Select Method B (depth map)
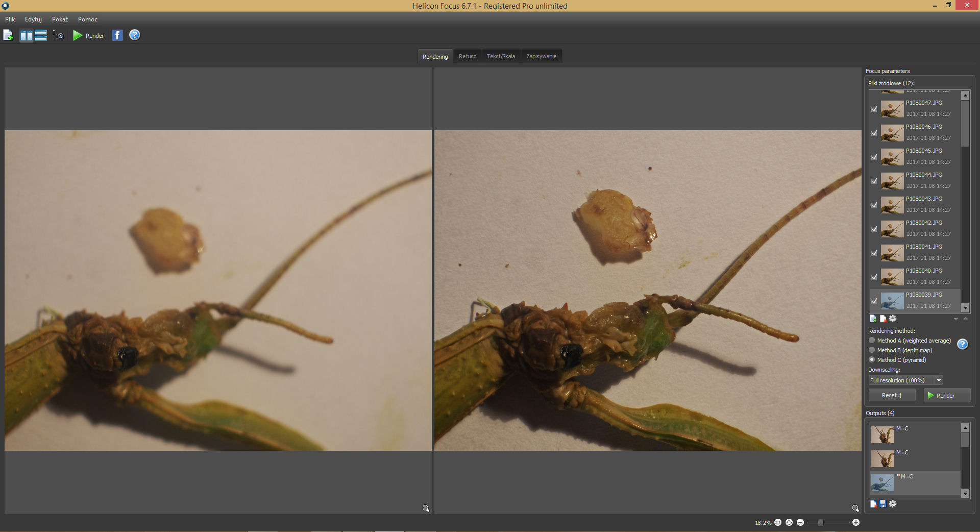The image size is (980, 532). tap(872, 350)
